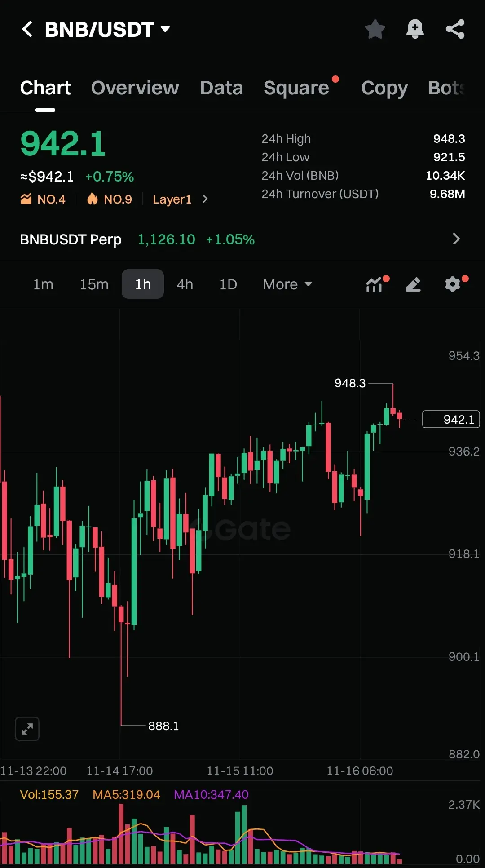Viewport: 485px width, 868px height.
Task: Open the drawing tools pencil icon
Action: click(x=413, y=284)
